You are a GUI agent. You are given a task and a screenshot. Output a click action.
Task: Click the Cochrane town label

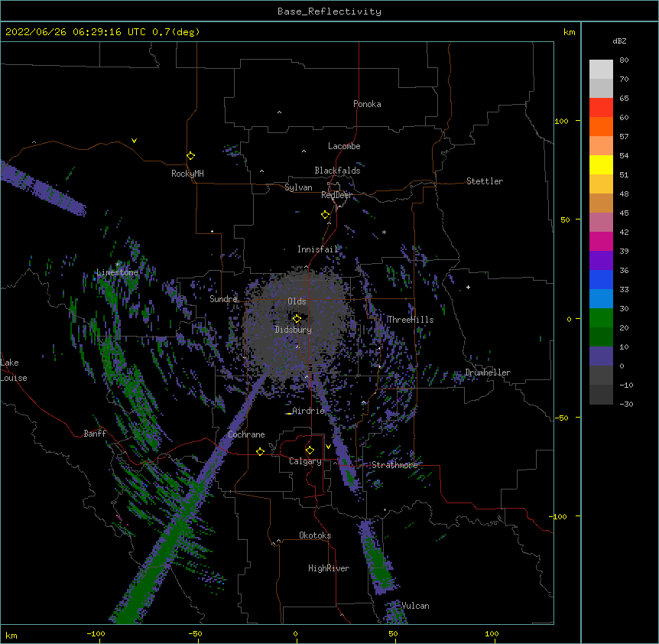coord(246,434)
